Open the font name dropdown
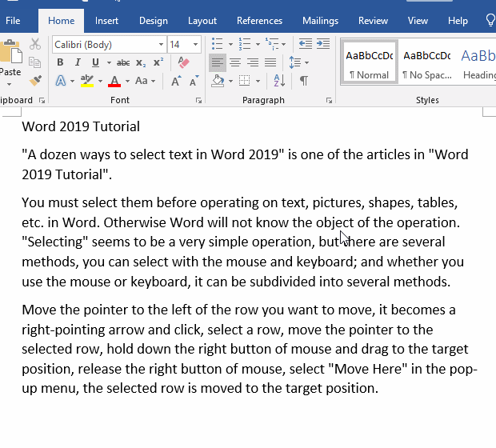496x448 pixels. [x=161, y=45]
